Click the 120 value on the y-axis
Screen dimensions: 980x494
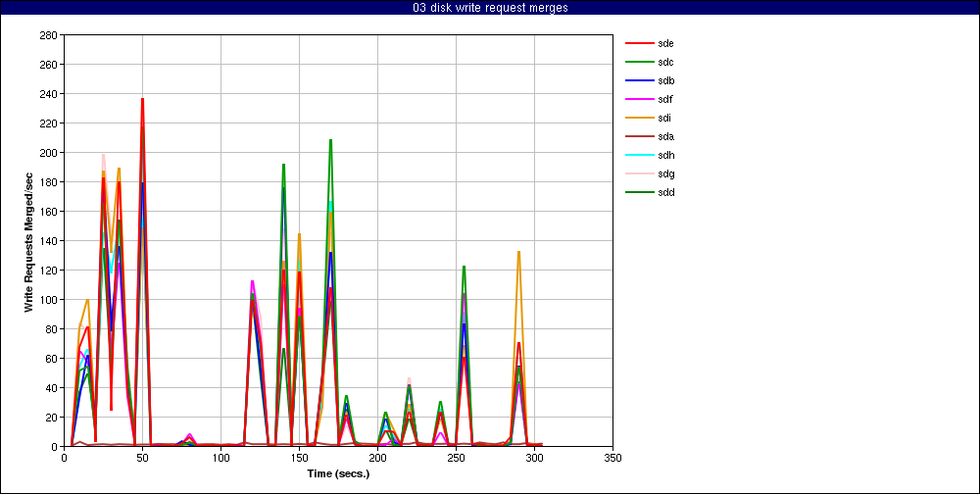49,271
